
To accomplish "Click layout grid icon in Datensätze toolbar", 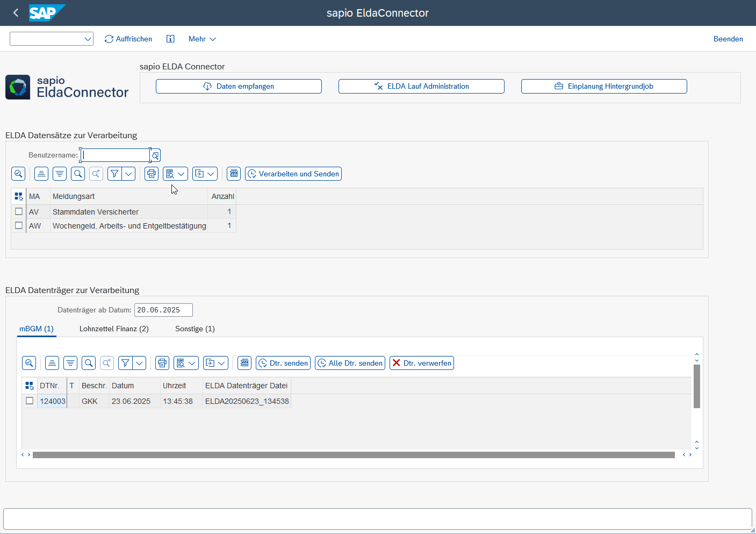I will tap(233, 174).
